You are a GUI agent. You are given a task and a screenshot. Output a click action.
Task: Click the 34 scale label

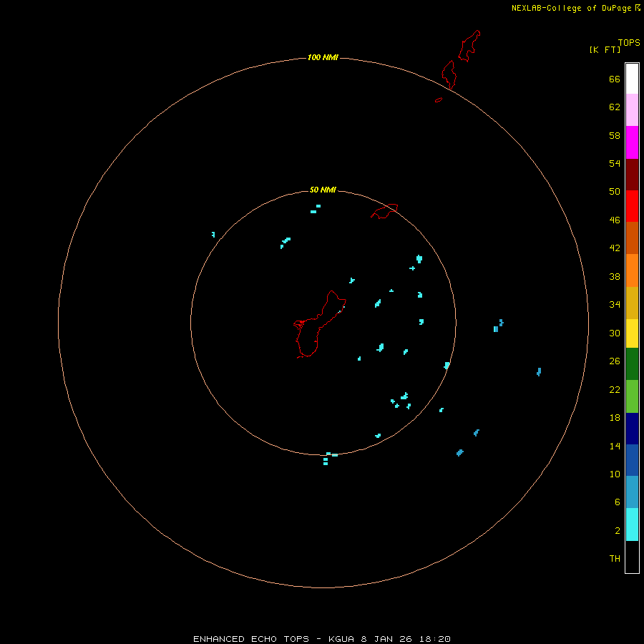(x=615, y=304)
